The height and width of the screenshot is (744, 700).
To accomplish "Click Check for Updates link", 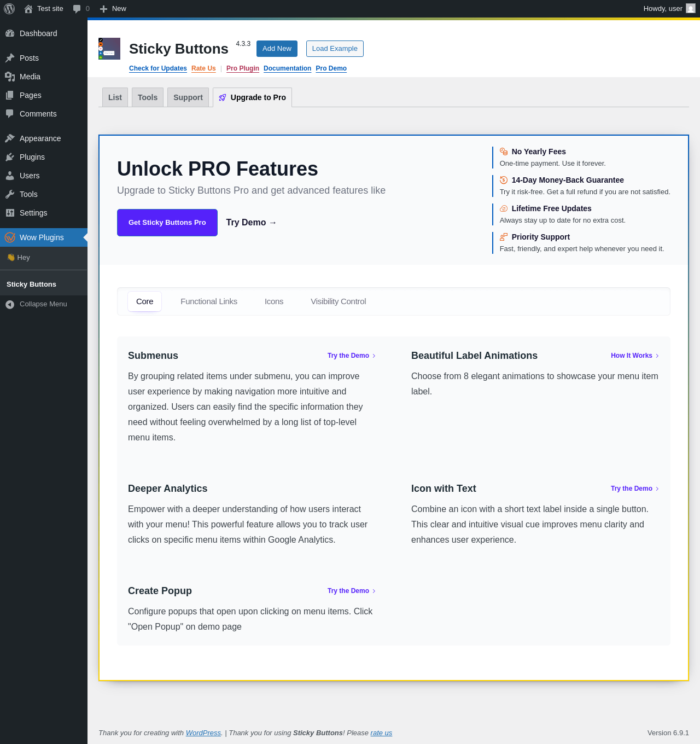I will (x=158, y=68).
